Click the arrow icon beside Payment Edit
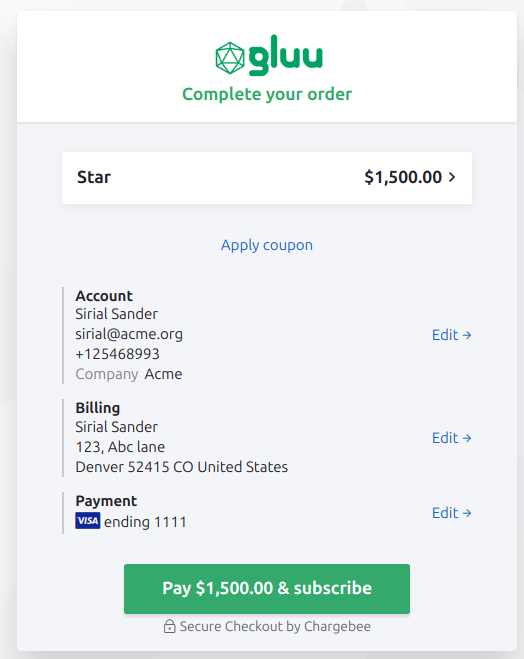524x659 pixels. (x=467, y=513)
